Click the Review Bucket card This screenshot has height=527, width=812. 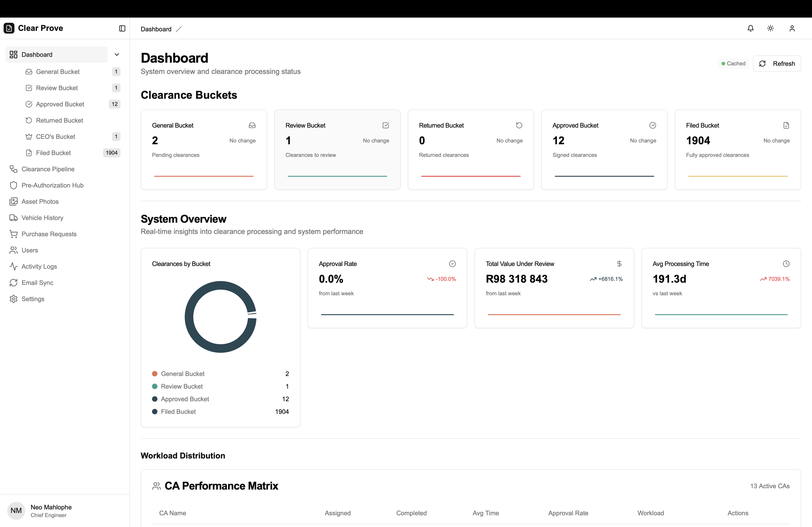(337, 150)
